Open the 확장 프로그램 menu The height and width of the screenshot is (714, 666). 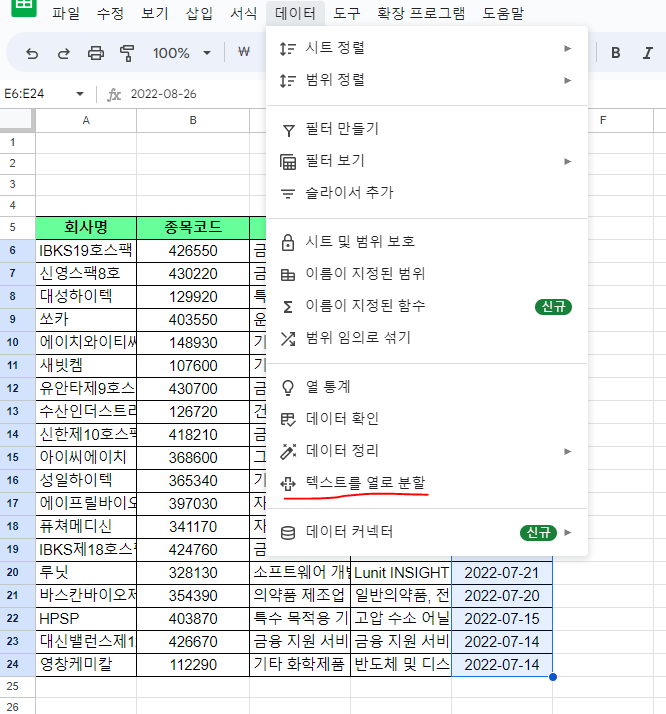(421, 13)
